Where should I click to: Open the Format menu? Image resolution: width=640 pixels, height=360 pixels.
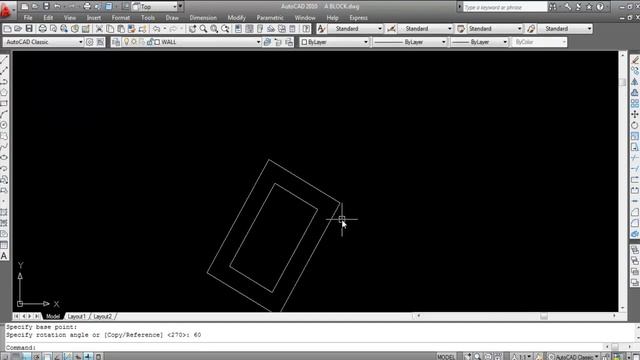tap(121, 18)
